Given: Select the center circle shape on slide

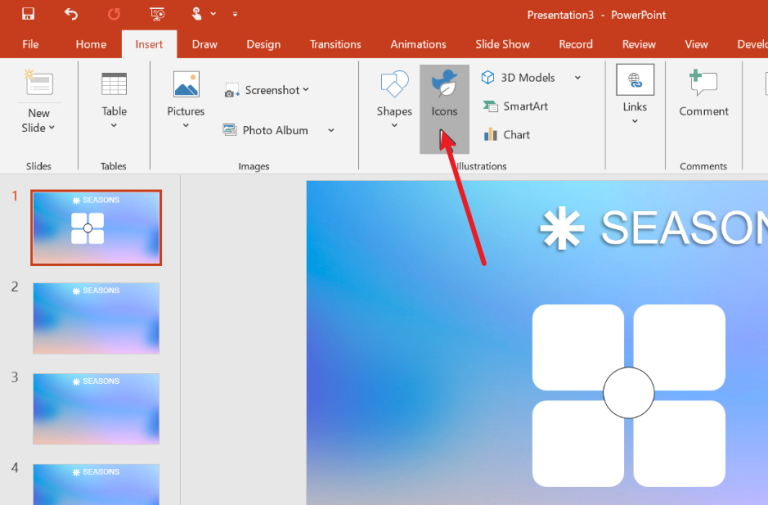Looking at the screenshot, I should [628, 393].
